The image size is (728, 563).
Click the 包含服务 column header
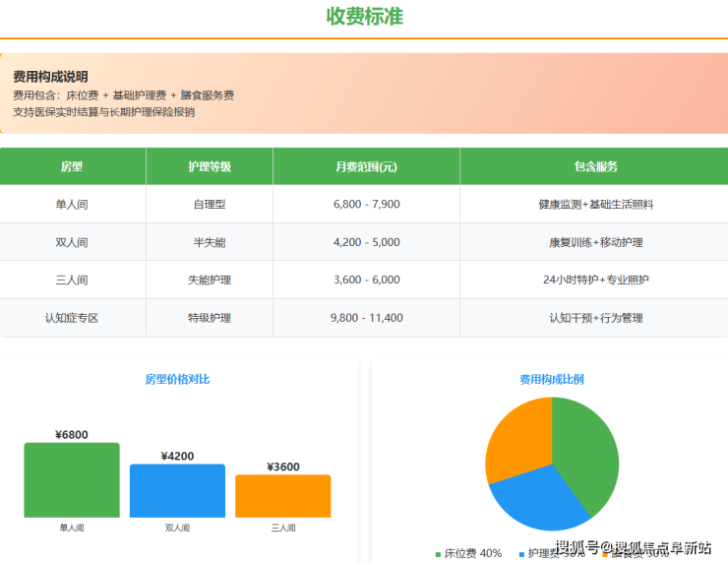click(x=595, y=166)
